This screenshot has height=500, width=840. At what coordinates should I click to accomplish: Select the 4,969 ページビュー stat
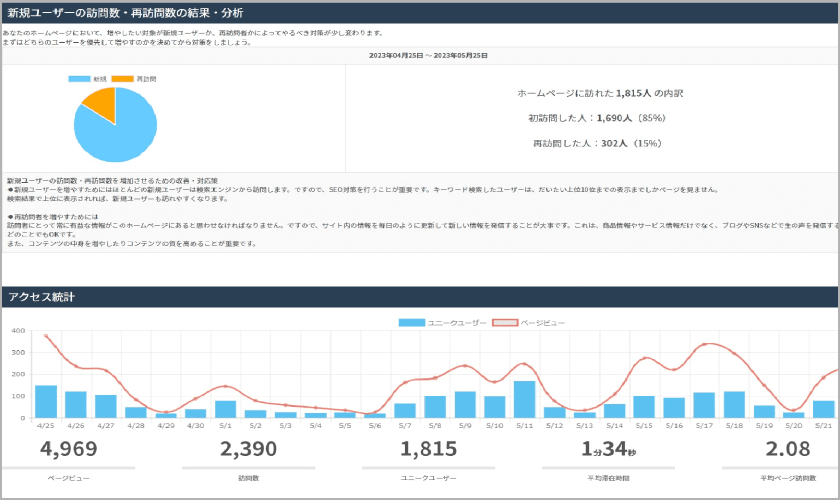click(68, 449)
